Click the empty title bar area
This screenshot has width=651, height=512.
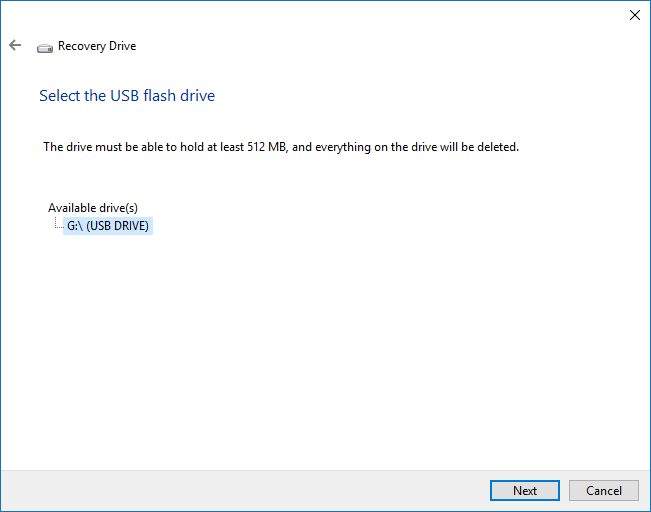(320, 15)
